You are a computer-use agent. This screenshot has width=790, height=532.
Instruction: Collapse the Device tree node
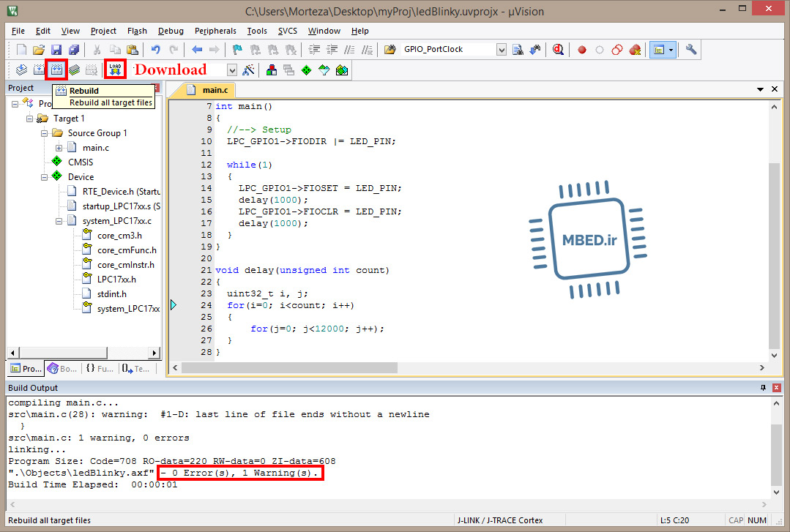pos(45,177)
